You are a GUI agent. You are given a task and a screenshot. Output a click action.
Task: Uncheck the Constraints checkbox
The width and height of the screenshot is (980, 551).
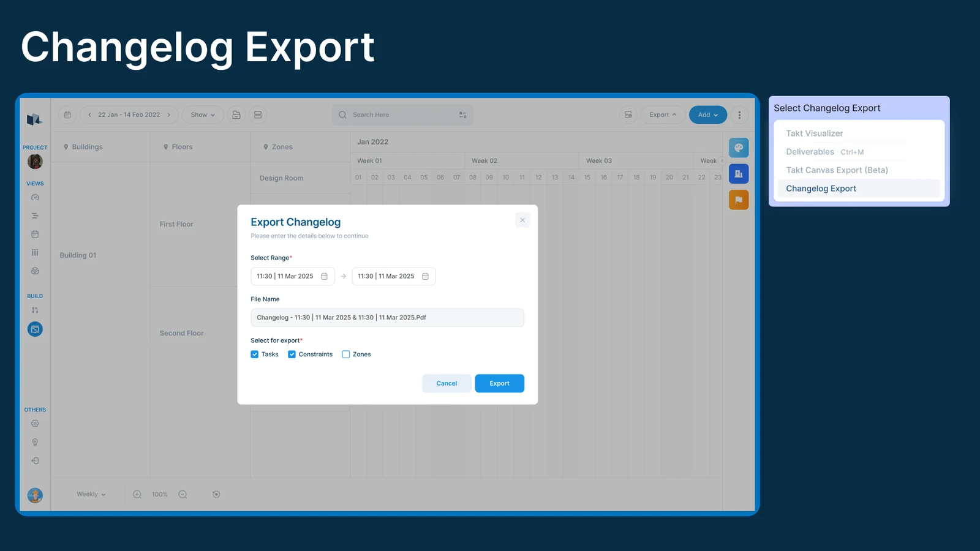coord(292,354)
